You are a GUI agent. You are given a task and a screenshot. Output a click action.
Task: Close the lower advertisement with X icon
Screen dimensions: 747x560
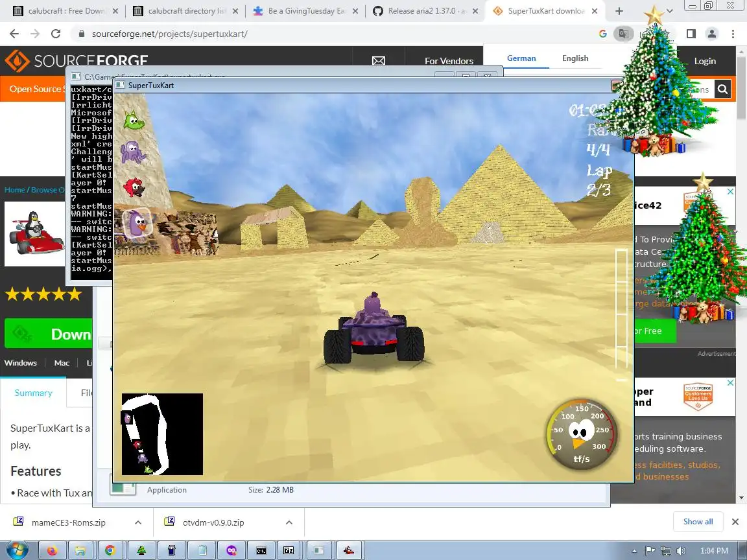click(x=730, y=383)
